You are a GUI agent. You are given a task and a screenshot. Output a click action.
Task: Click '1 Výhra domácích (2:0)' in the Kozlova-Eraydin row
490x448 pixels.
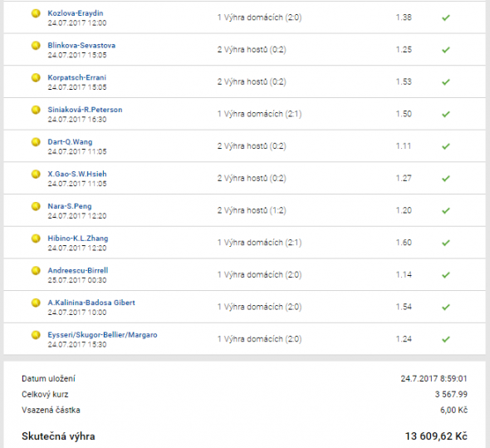(259, 17)
